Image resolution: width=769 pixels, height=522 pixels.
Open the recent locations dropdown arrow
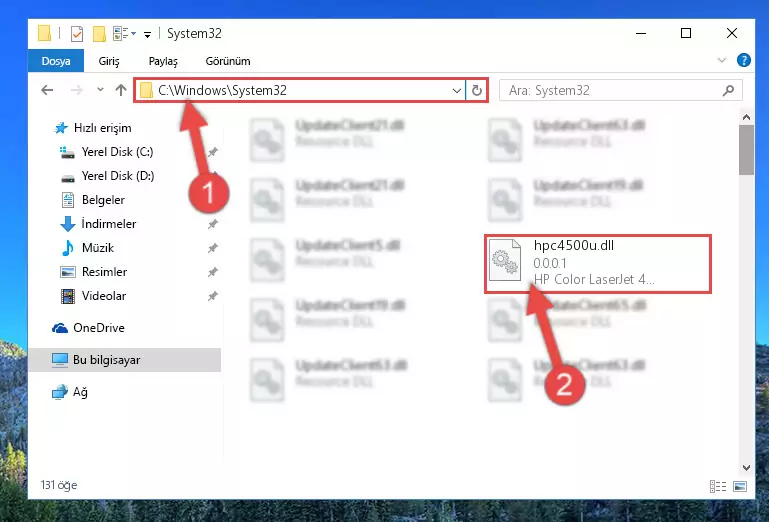[101, 90]
